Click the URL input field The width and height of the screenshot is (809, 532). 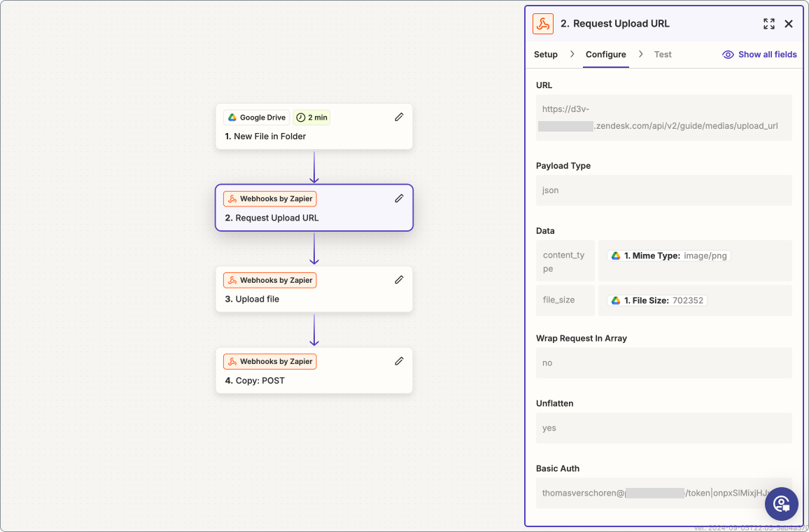663,118
